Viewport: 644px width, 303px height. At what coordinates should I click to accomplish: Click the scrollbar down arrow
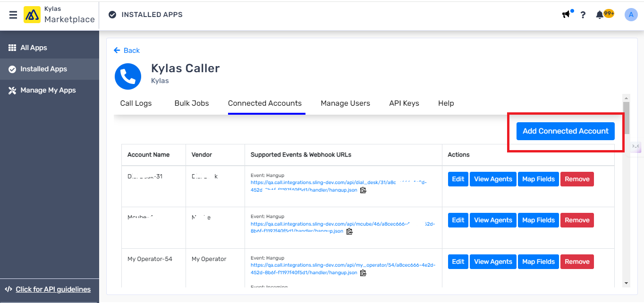[x=626, y=283]
